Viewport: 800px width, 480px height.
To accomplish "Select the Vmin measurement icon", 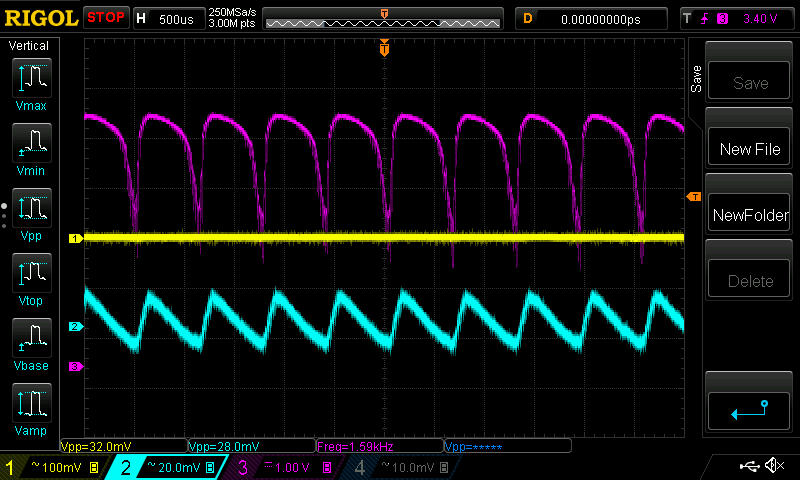I will tap(31, 148).
